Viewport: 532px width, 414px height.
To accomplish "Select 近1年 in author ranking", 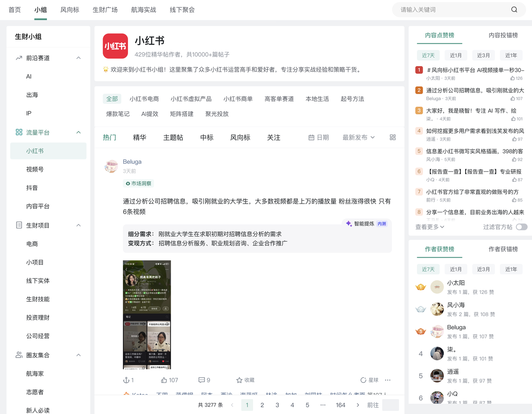I will click(511, 269).
